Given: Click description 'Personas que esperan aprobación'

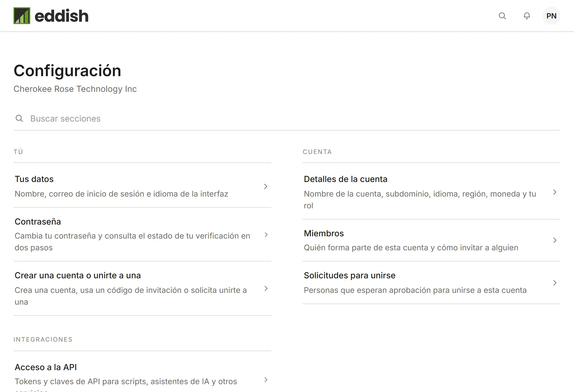Looking at the screenshot, I should (415, 290).
